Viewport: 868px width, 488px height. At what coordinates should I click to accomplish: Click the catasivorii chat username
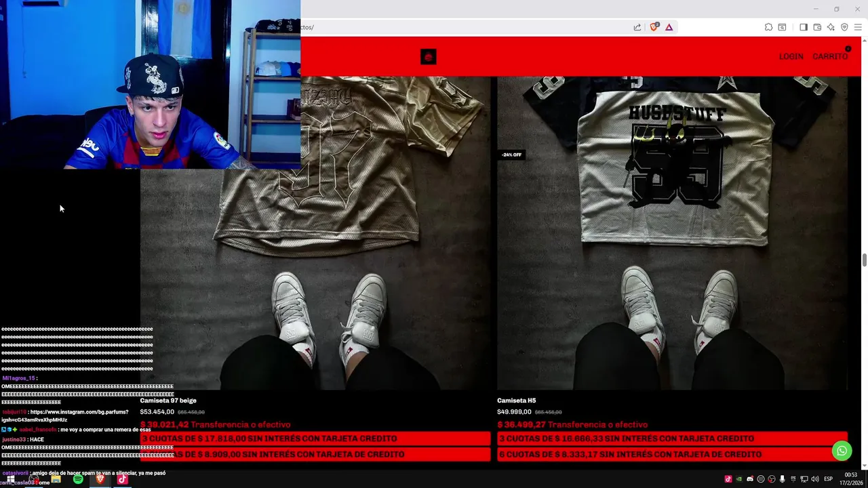click(x=14, y=473)
